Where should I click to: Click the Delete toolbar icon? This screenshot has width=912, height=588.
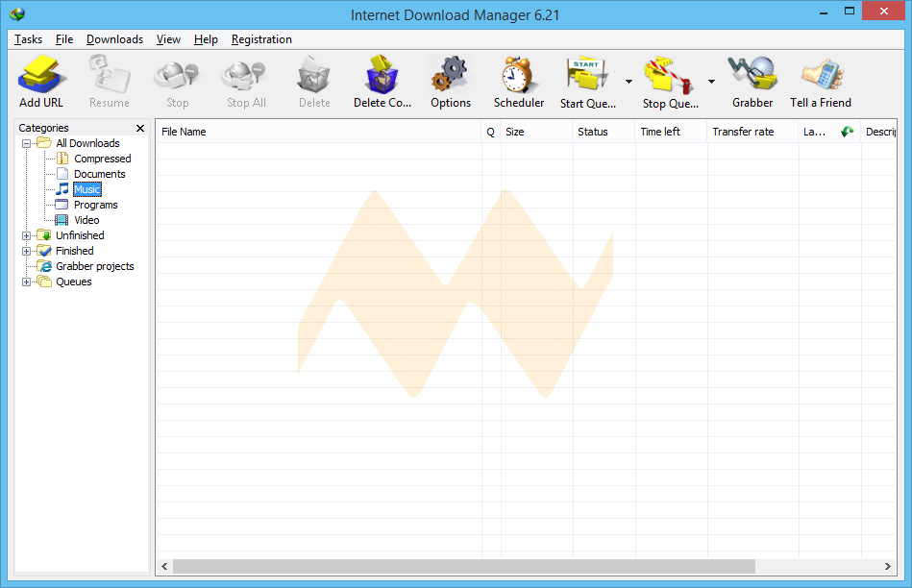[x=314, y=74]
